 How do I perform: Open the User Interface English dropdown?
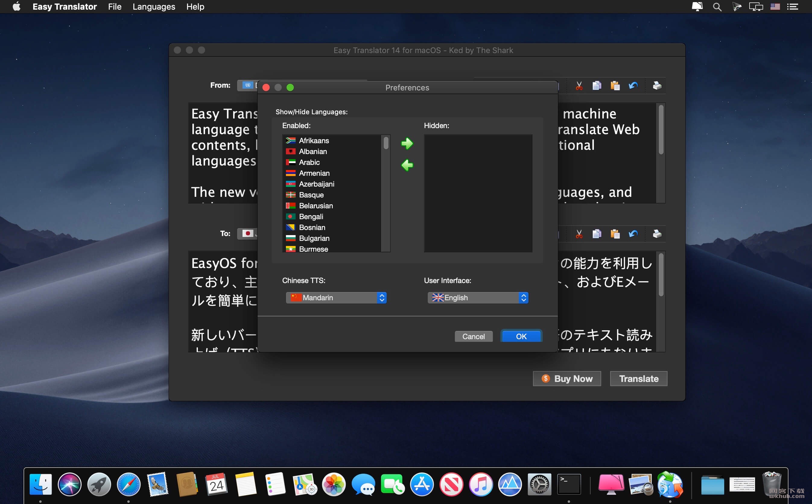(478, 298)
